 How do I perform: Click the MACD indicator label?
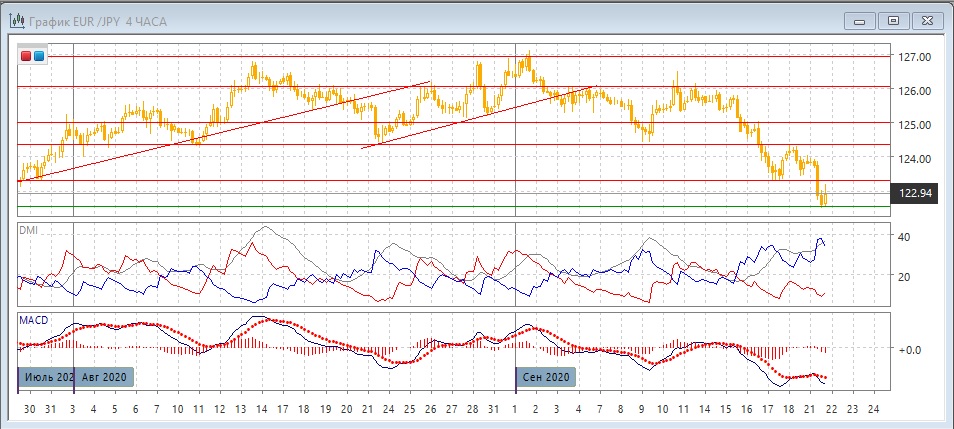tap(35, 319)
